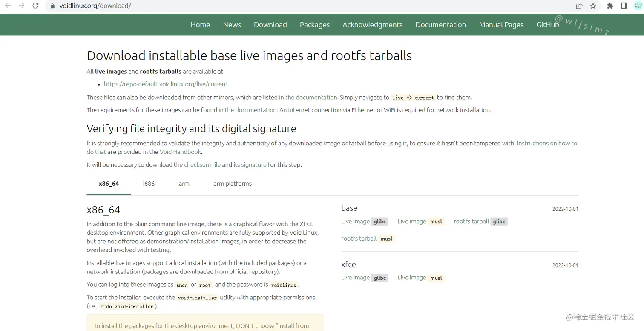This screenshot has height=331, width=644.
Task: Click the base 2022-10-01 date
Action: [x=565, y=209]
